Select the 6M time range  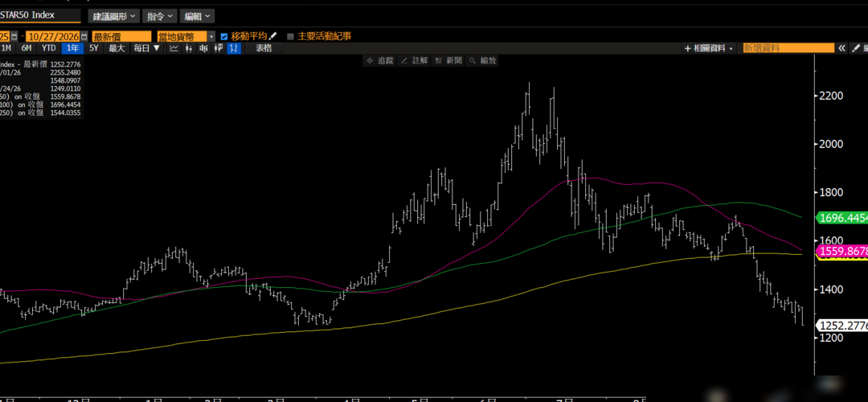click(26, 48)
